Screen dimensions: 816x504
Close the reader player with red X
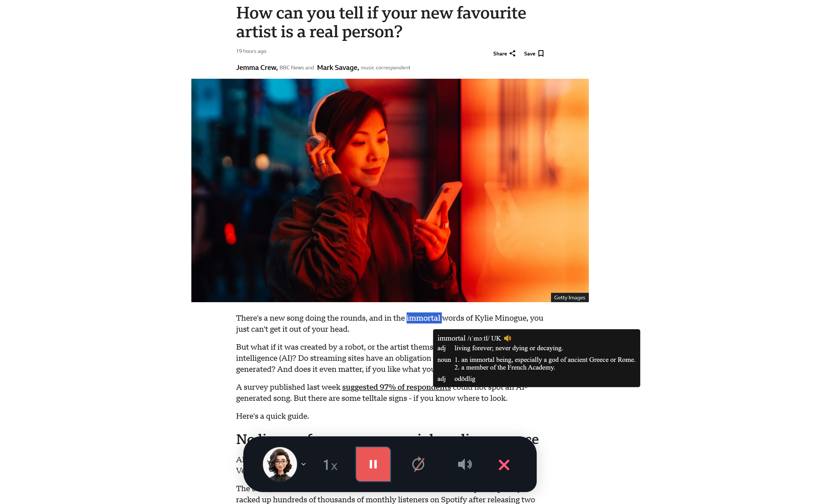(x=504, y=465)
